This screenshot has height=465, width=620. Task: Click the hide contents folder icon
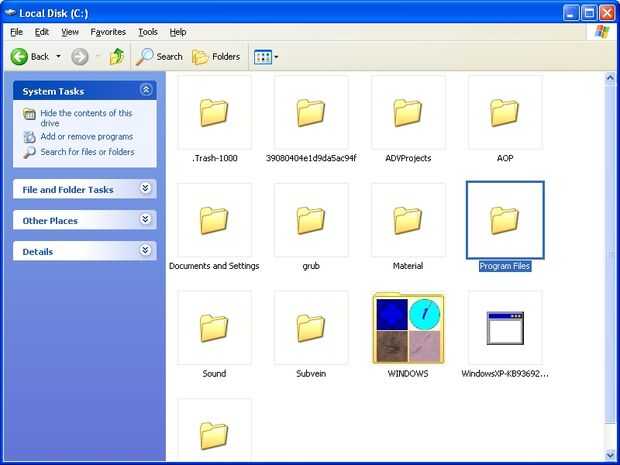[x=29, y=114]
